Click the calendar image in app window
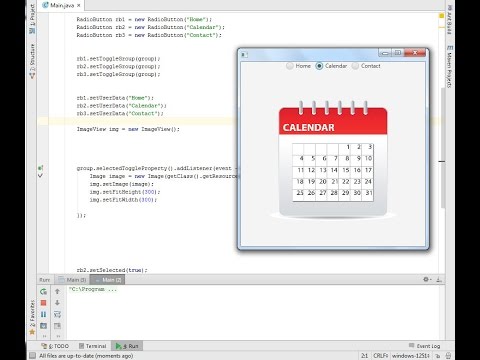 tap(333, 160)
